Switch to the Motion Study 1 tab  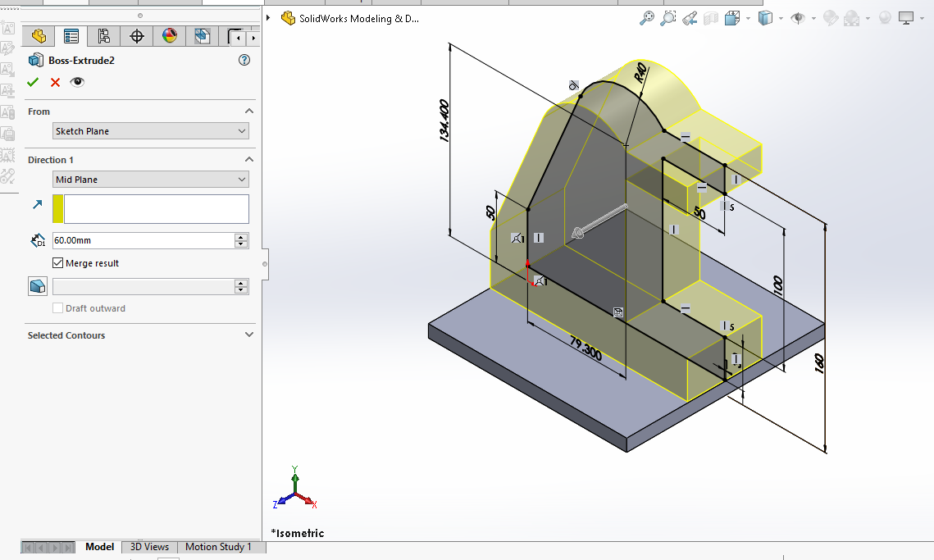pyautogui.click(x=218, y=547)
